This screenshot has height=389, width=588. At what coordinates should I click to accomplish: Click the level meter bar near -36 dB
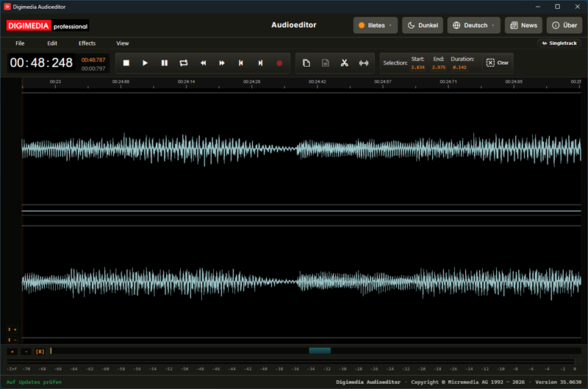click(295, 362)
